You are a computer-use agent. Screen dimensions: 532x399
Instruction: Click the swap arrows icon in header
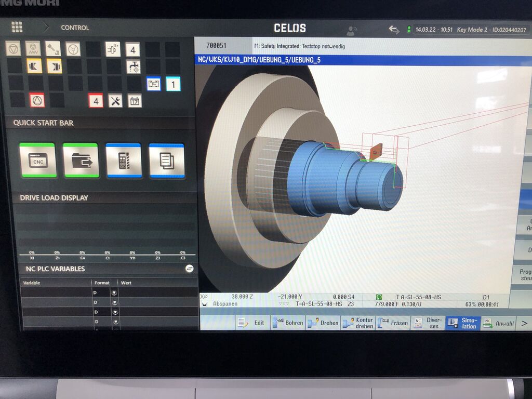click(x=394, y=30)
